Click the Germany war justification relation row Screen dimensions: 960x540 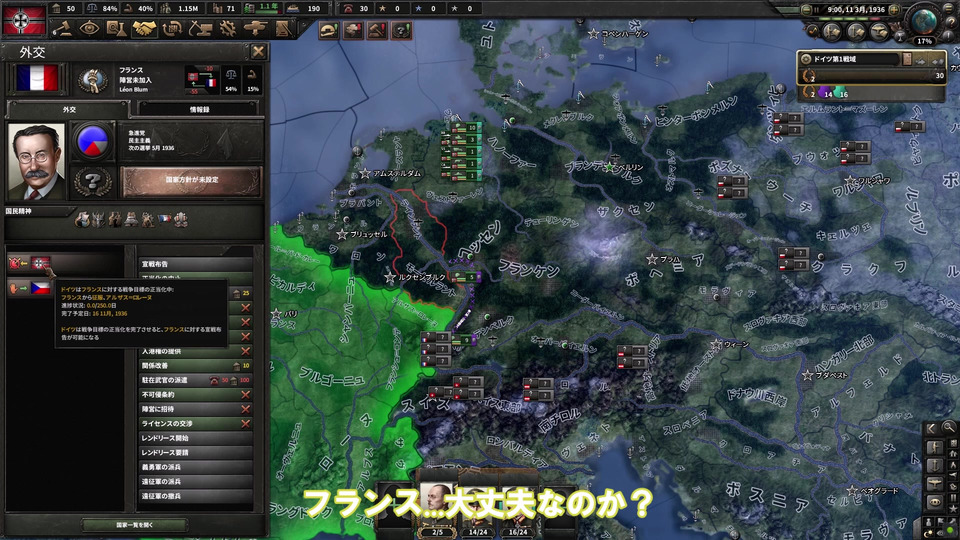pos(65,263)
